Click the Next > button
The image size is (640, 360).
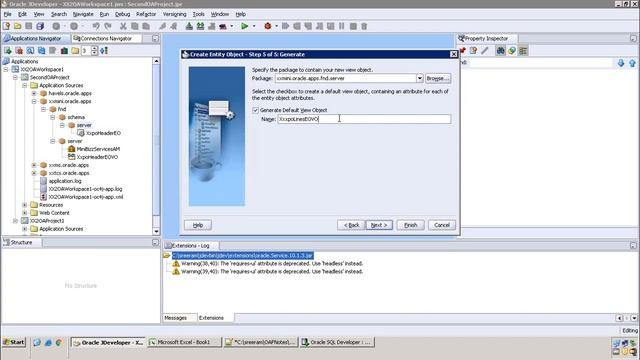point(379,225)
